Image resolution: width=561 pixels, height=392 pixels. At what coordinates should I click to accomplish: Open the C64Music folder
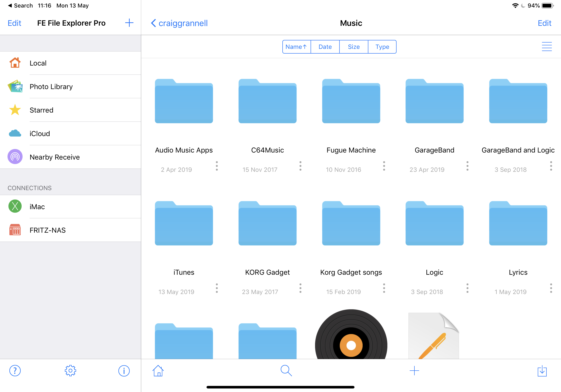(x=268, y=101)
